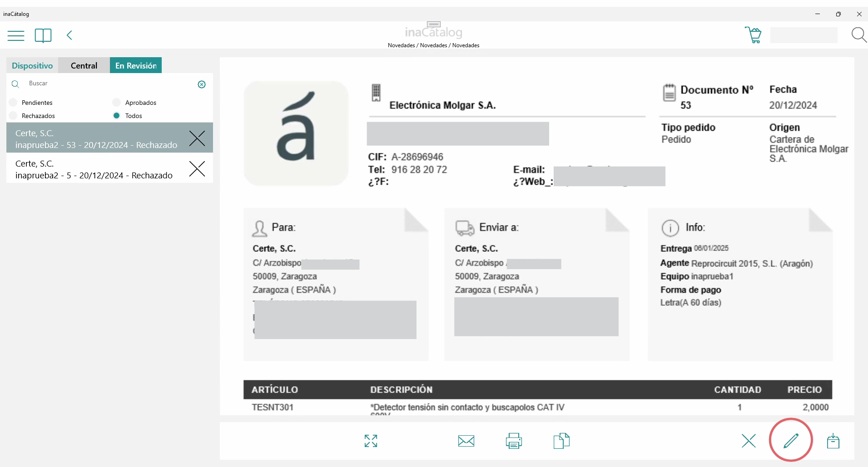Select the Rechazados filter
This screenshot has width=868, height=467.
(x=13, y=116)
